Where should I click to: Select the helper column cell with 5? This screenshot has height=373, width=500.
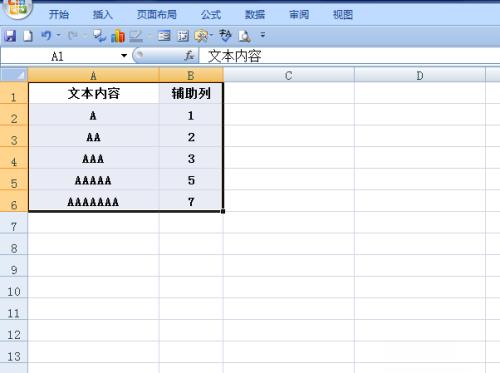click(x=191, y=180)
